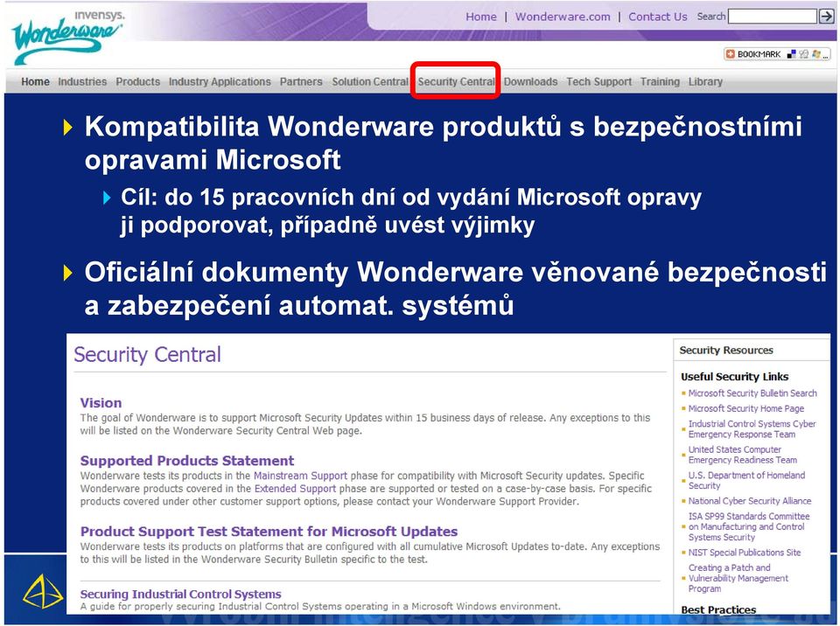Screen dimensions: 840x626
Task: Click paragraph 'The goal of Wonderware is to support'
Action: coord(365,424)
